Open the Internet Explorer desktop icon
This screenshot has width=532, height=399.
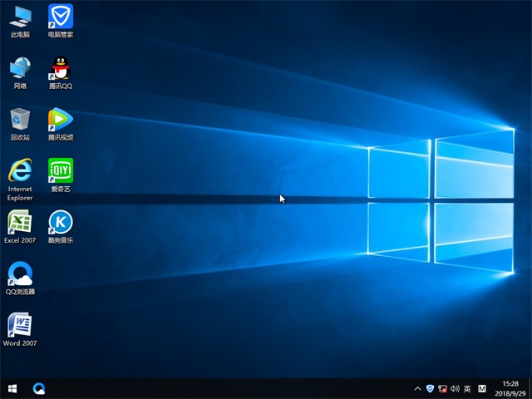point(20,171)
